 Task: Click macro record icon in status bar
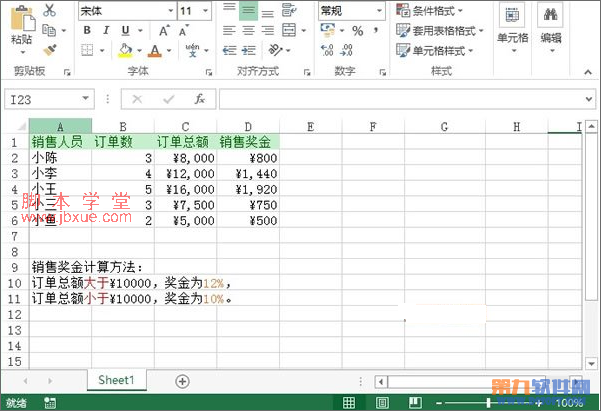point(50,403)
